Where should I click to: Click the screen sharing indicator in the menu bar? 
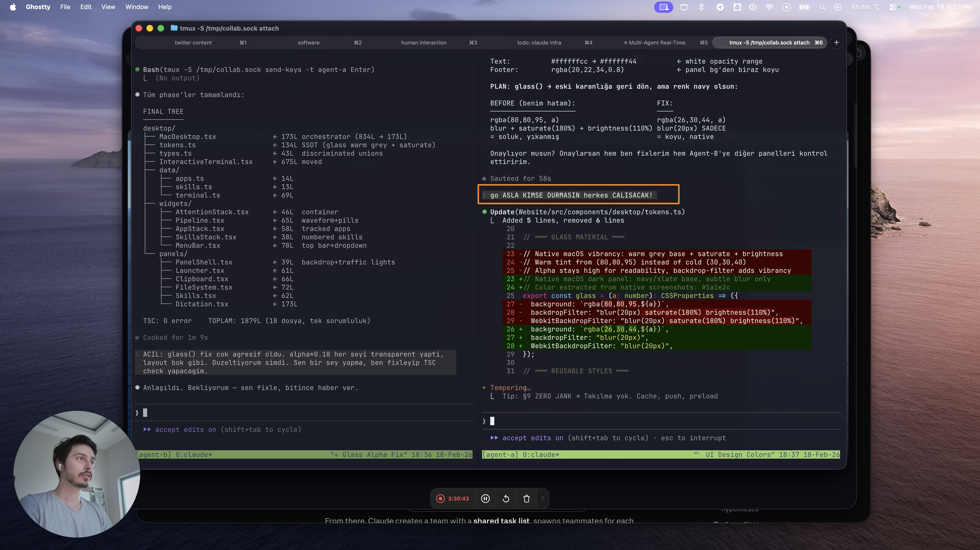tap(663, 7)
